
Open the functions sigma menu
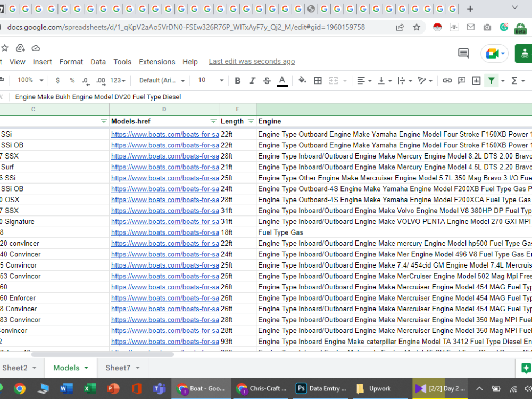click(x=518, y=80)
